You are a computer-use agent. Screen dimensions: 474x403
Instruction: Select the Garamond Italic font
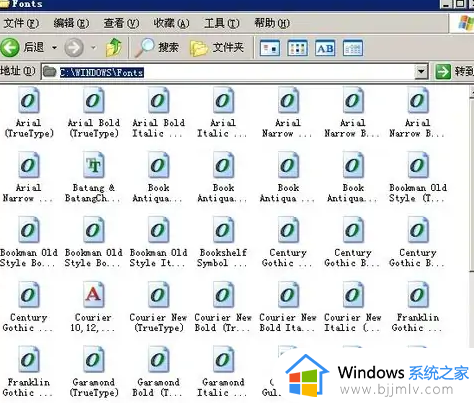[x=223, y=371]
